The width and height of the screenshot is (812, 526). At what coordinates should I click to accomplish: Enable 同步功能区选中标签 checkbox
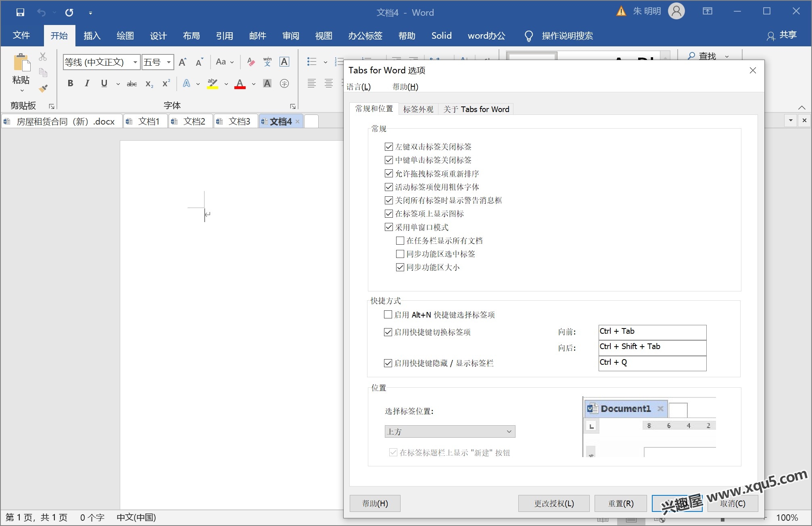pos(400,254)
